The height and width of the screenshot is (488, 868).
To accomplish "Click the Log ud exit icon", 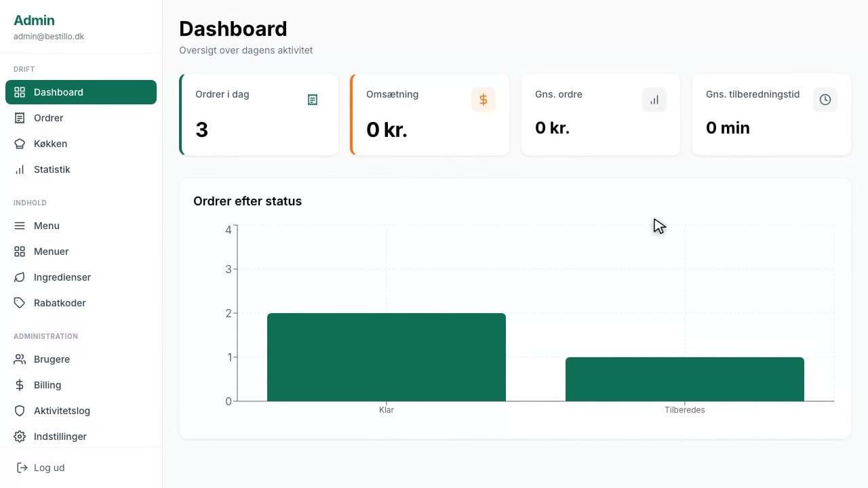I will [x=22, y=468].
